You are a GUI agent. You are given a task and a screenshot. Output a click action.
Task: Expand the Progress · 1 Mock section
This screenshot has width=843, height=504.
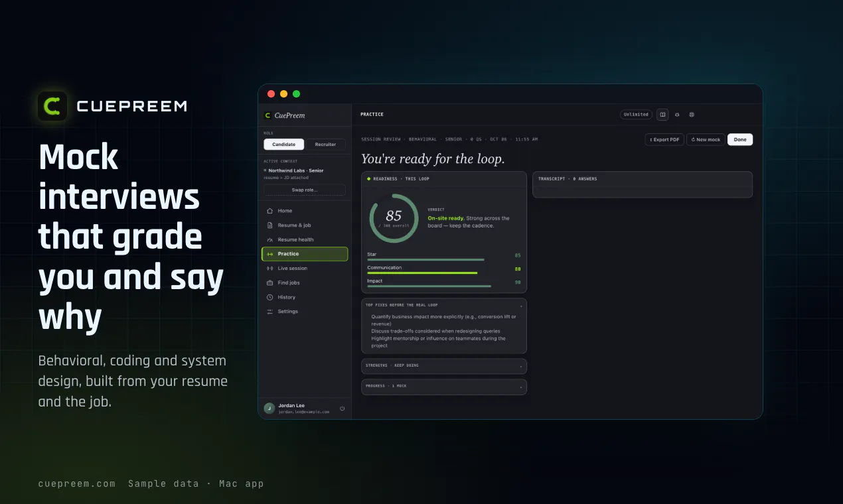pos(444,387)
